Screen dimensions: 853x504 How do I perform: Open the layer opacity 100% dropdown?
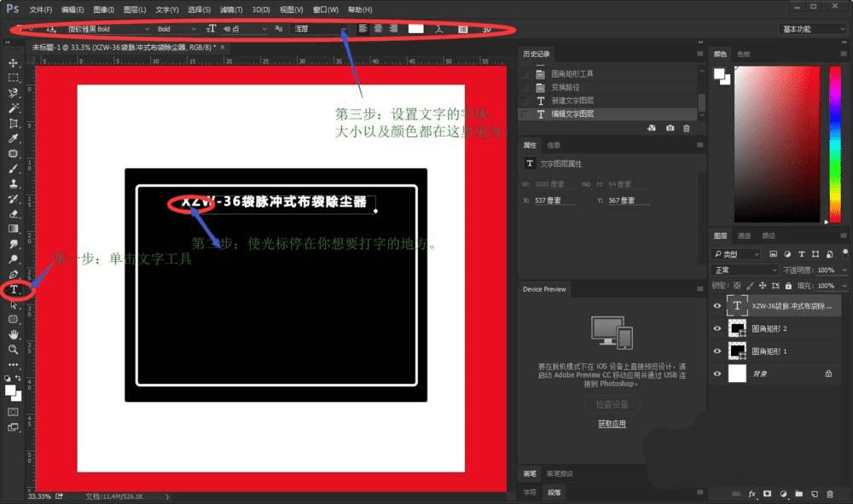pyautogui.click(x=844, y=270)
